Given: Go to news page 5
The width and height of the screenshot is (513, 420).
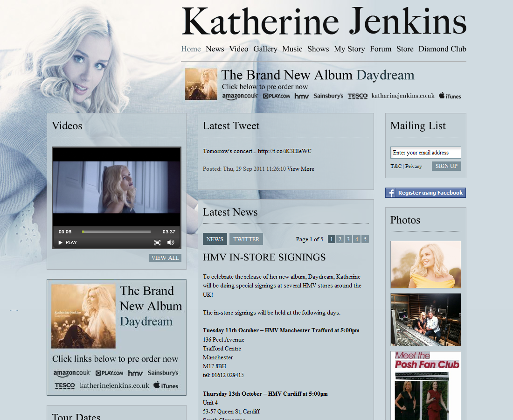Looking at the screenshot, I should [x=365, y=239].
